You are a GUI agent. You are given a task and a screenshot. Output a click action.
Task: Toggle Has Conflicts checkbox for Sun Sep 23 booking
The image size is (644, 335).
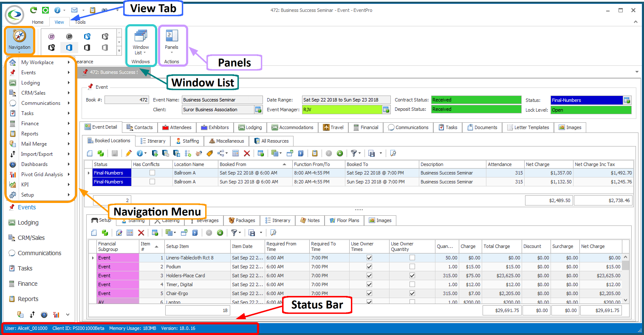[x=152, y=182]
